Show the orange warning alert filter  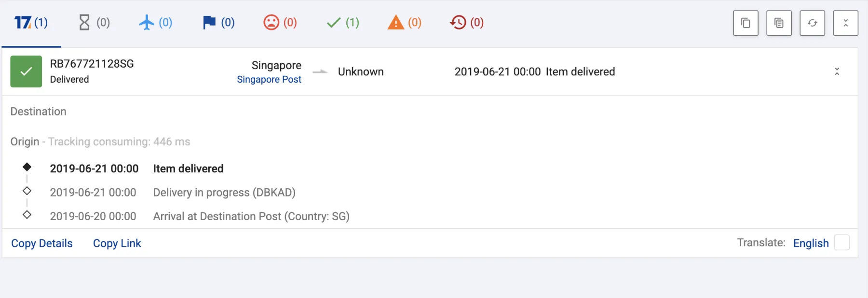pyautogui.click(x=405, y=23)
